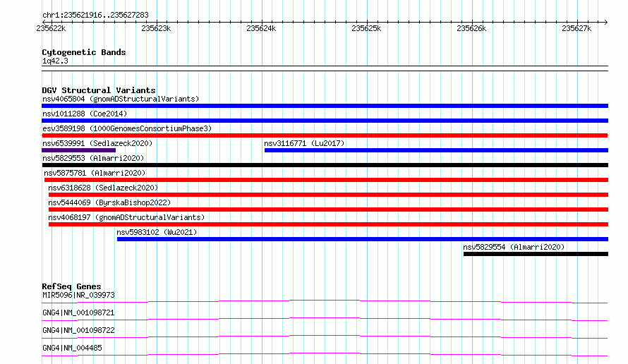
Task: Click the red bar under nsv6318628
Action: coord(328,195)
